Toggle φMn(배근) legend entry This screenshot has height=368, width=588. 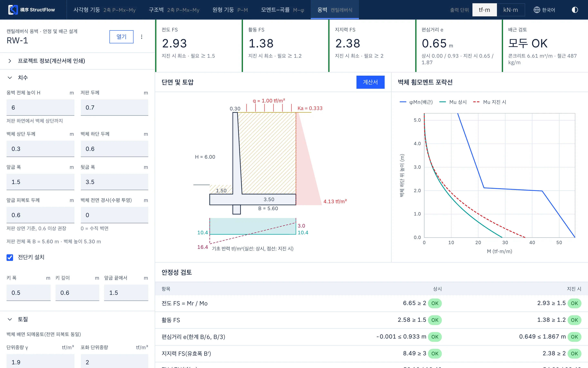[416, 102]
